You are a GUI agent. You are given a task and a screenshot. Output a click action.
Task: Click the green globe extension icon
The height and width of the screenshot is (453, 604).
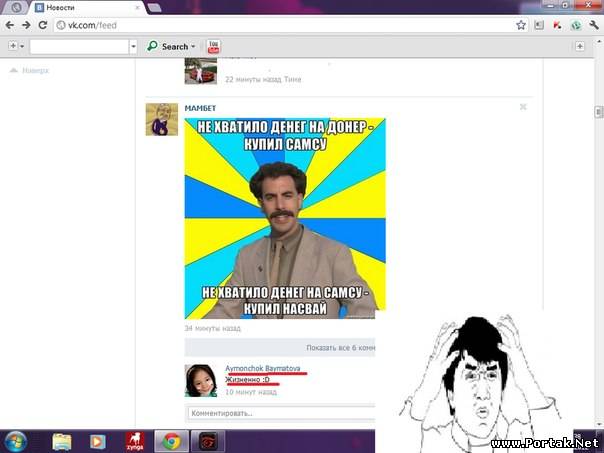tap(576, 25)
